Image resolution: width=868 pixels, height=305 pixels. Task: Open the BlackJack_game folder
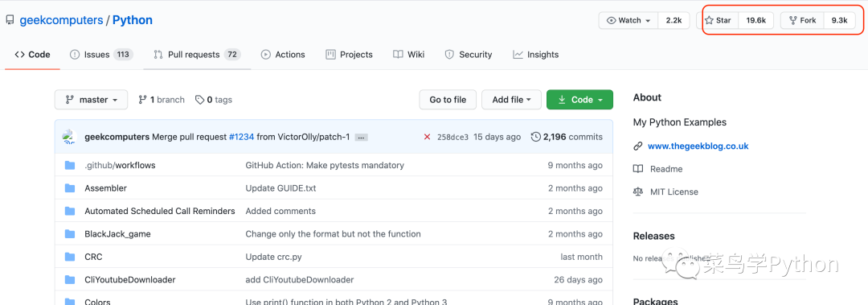click(117, 234)
